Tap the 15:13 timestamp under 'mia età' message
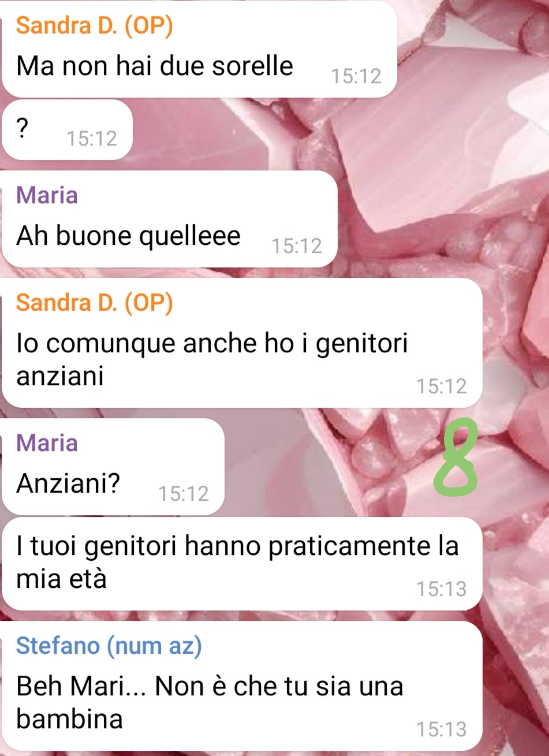Screen dimensions: 549x756 [x=441, y=589]
